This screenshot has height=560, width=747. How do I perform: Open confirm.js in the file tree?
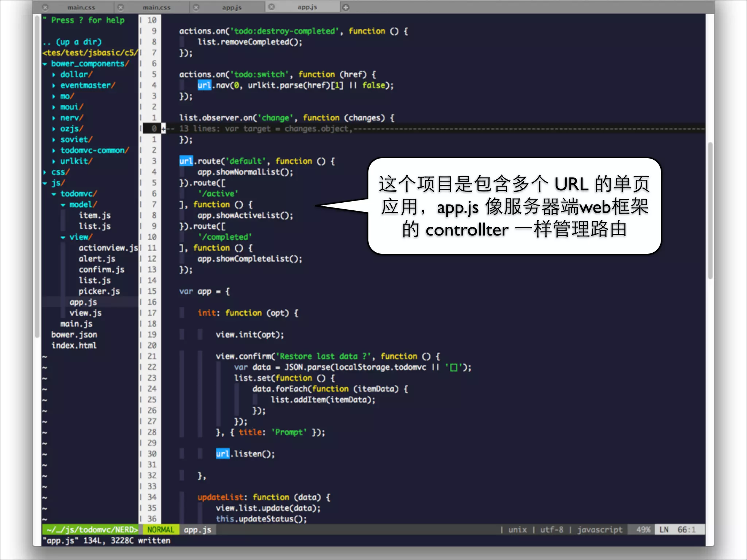101,269
